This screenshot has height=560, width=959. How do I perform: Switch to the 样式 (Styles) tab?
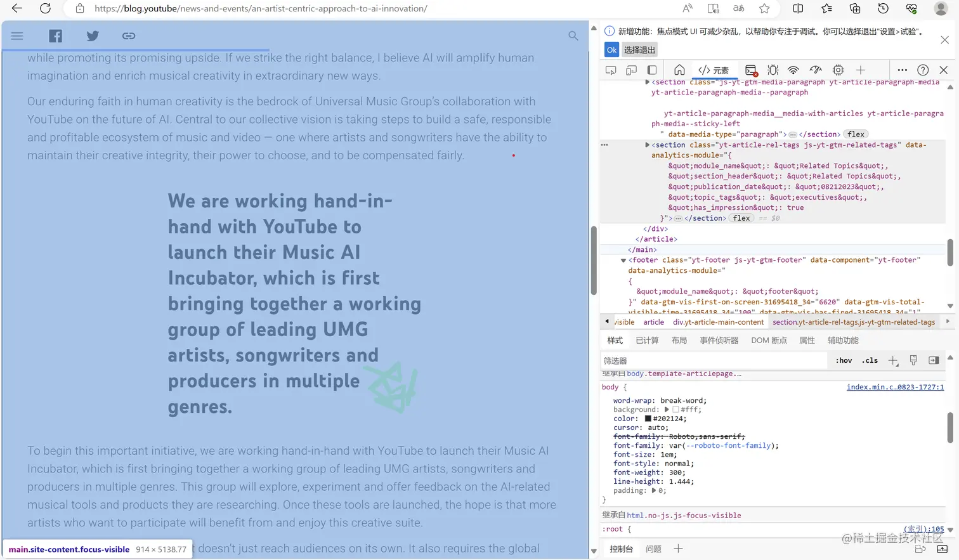point(615,341)
